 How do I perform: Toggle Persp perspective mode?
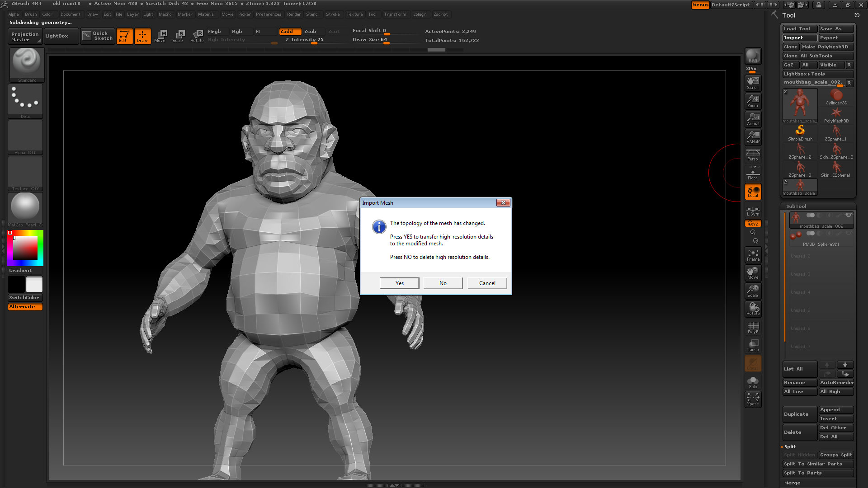(x=753, y=154)
